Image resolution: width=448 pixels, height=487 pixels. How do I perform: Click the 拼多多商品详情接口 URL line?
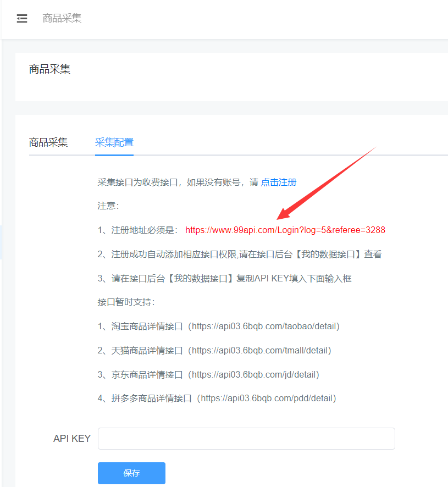pos(217,398)
